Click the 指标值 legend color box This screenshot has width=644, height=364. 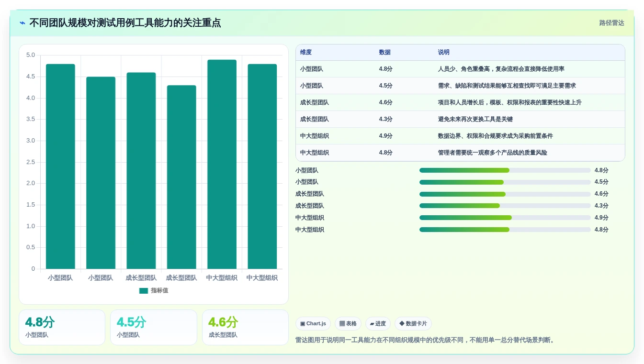coord(144,290)
